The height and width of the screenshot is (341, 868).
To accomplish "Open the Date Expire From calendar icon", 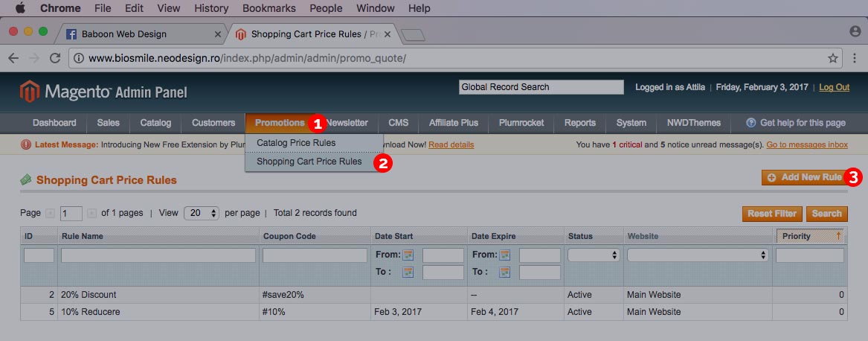I will [x=505, y=255].
